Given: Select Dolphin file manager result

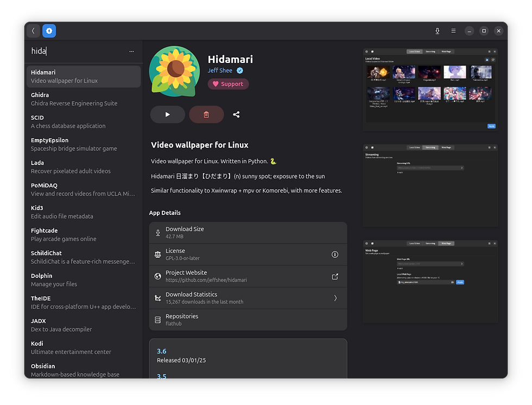Looking at the screenshot, I should [84, 280].
